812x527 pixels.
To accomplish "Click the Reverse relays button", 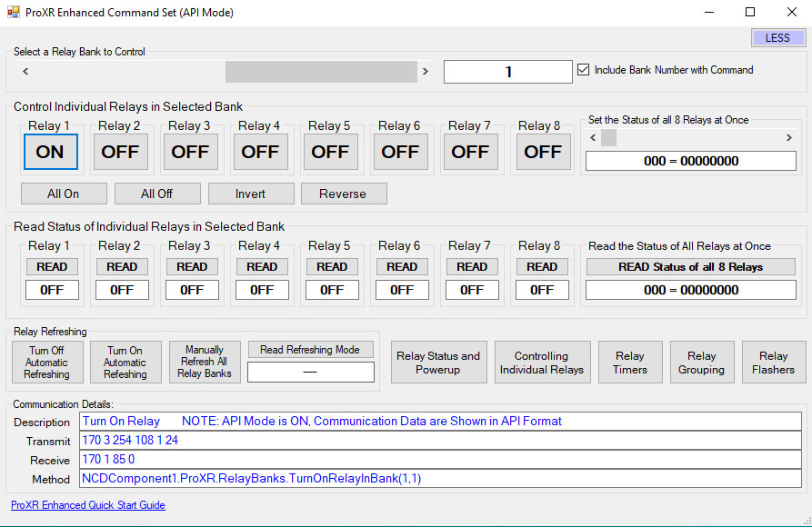I will pos(344,194).
